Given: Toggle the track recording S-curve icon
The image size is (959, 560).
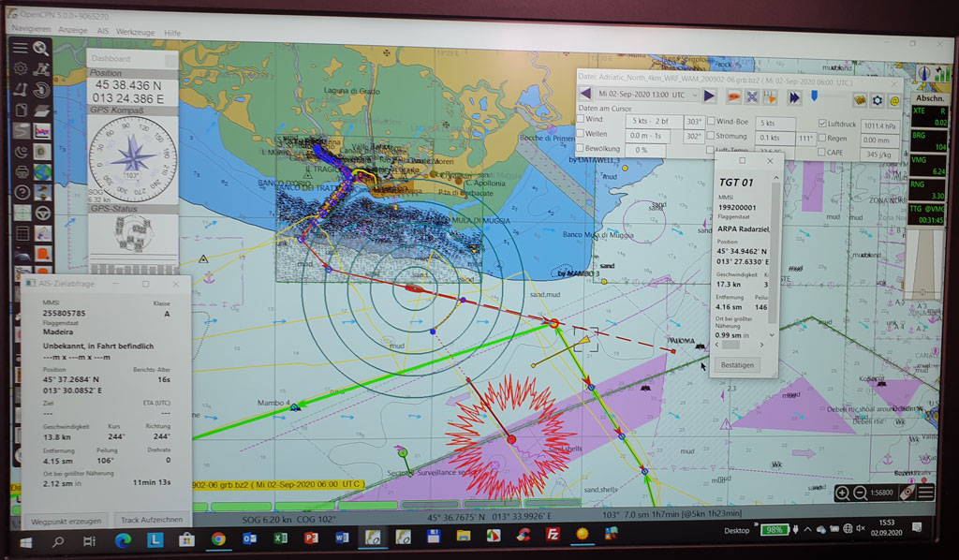Looking at the screenshot, I should (22, 130).
